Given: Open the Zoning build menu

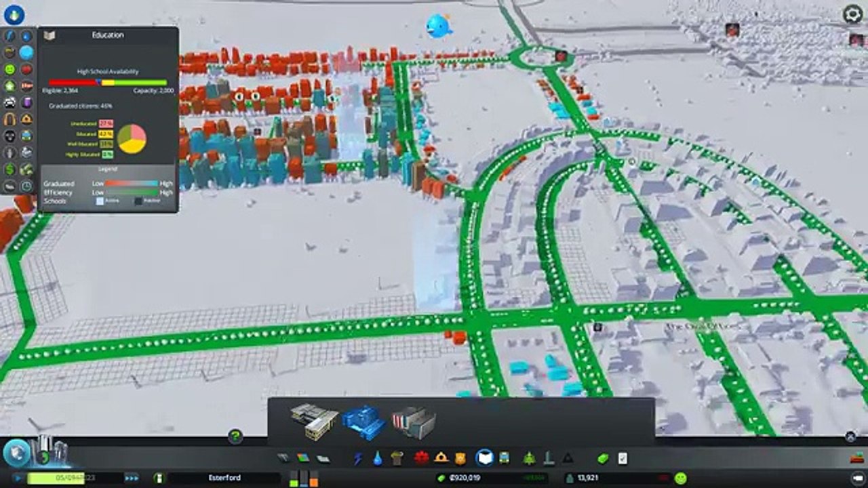Looking at the screenshot, I should coord(303,458).
